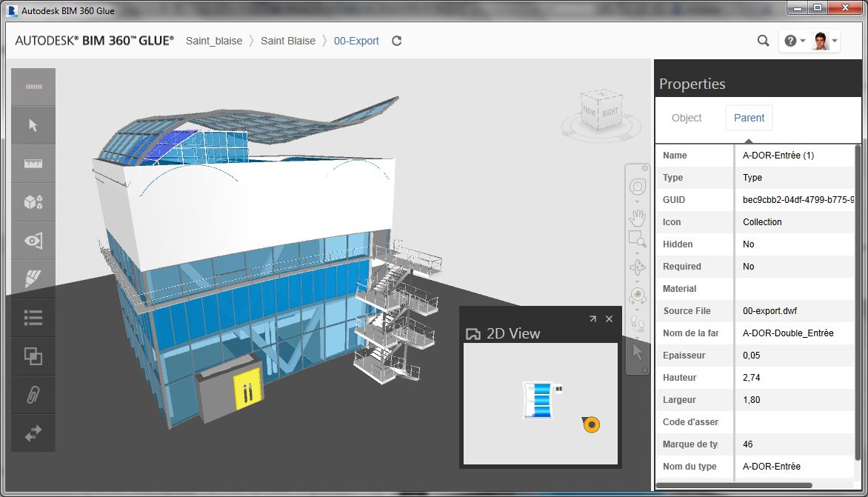Click the swap arrows icon in left toolbar

[33, 433]
